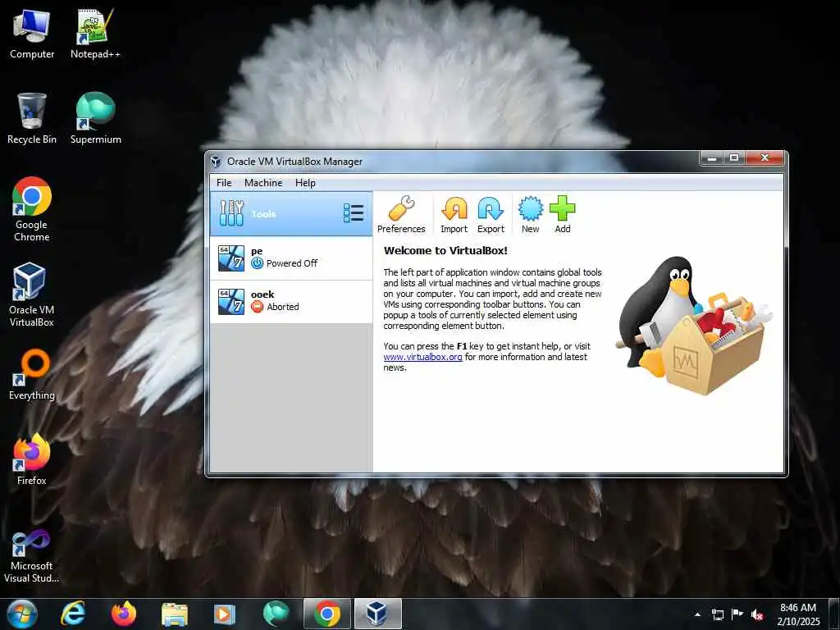
Task: Select the 'pe' virtual machine
Action: (291, 258)
